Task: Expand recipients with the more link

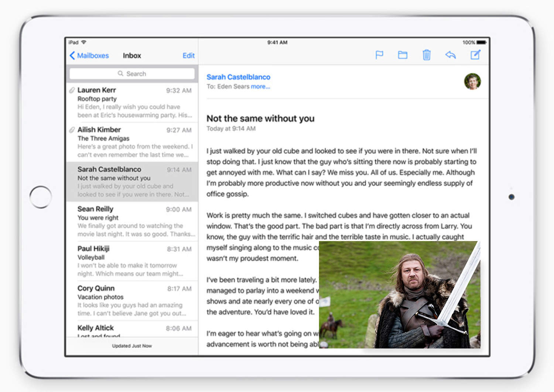Action: pyautogui.click(x=260, y=86)
